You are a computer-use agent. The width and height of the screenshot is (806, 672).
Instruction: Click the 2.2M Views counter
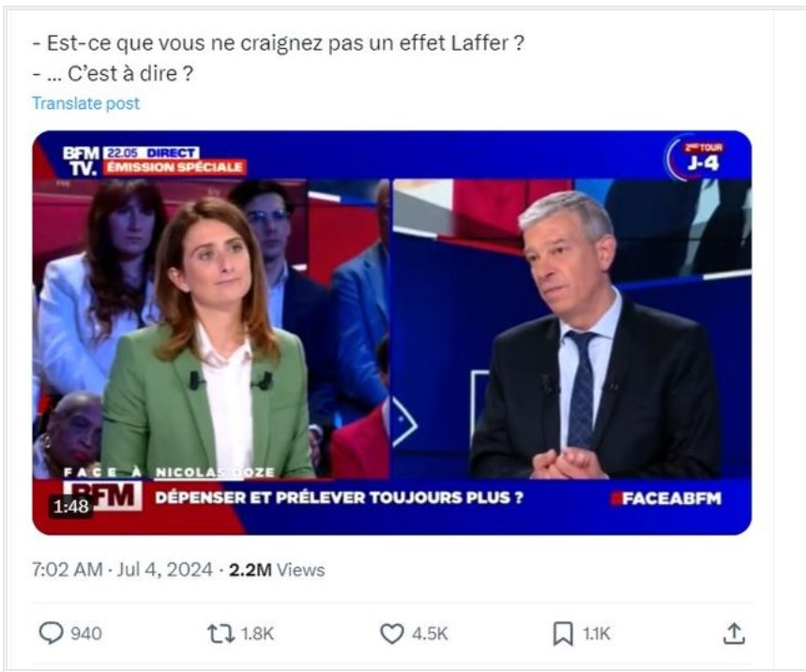[277, 570]
